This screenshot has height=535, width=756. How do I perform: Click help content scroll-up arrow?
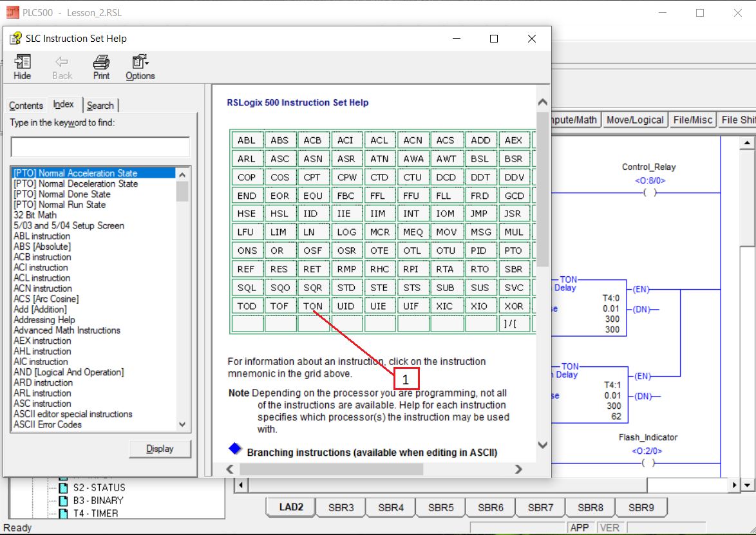coord(542,102)
